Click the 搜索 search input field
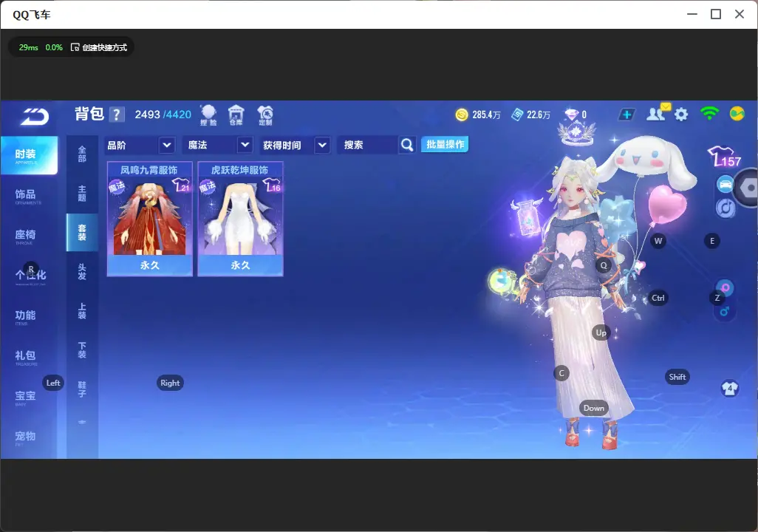This screenshot has height=532, width=758. click(x=369, y=145)
